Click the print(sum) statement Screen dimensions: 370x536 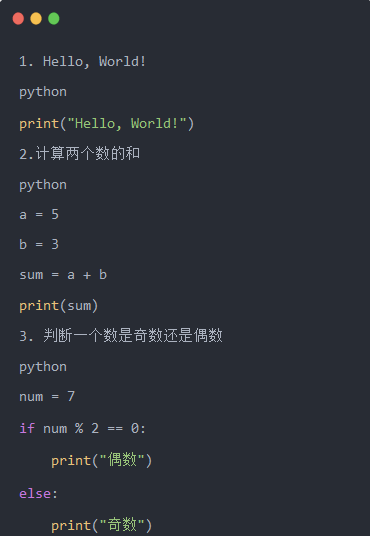58,306
